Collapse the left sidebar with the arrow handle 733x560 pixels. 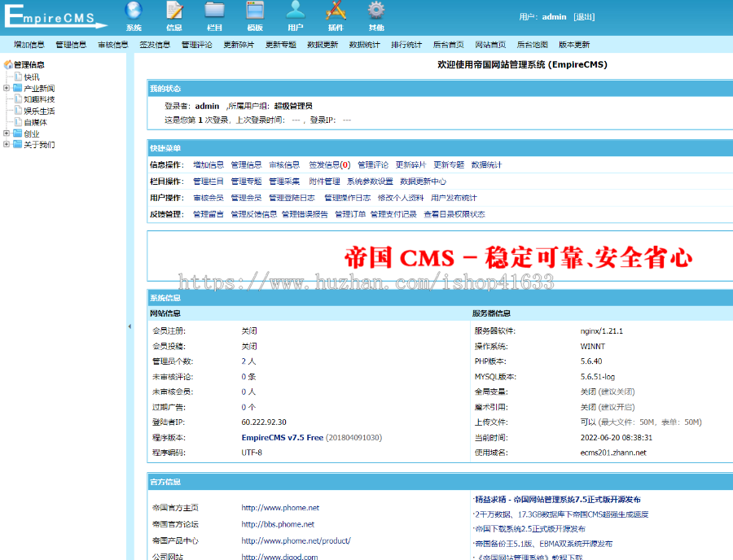tap(129, 326)
